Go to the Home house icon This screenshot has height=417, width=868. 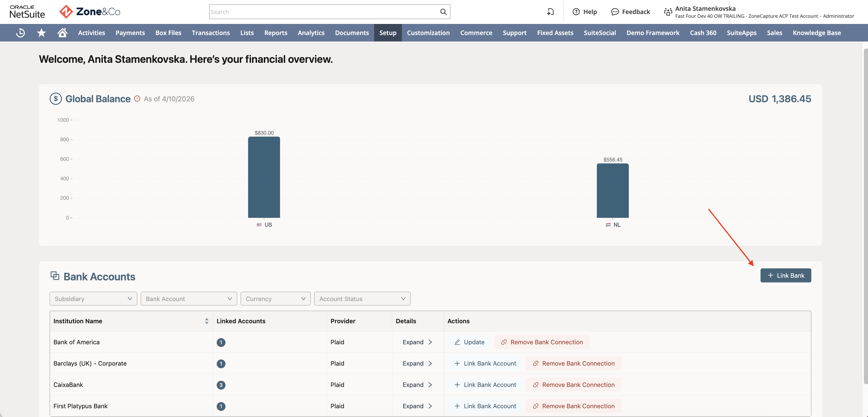click(62, 33)
